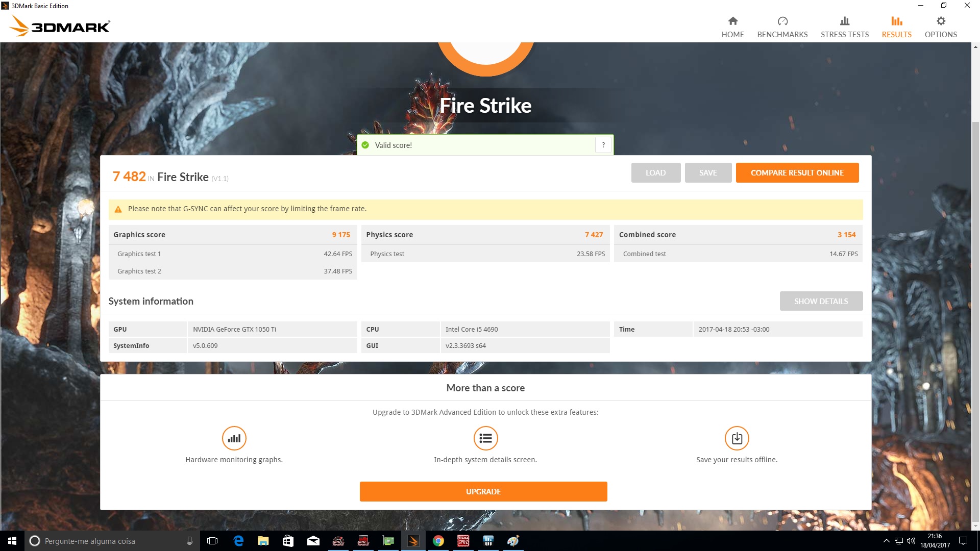Open the Action Center notifications
980x551 pixels.
coord(963,541)
